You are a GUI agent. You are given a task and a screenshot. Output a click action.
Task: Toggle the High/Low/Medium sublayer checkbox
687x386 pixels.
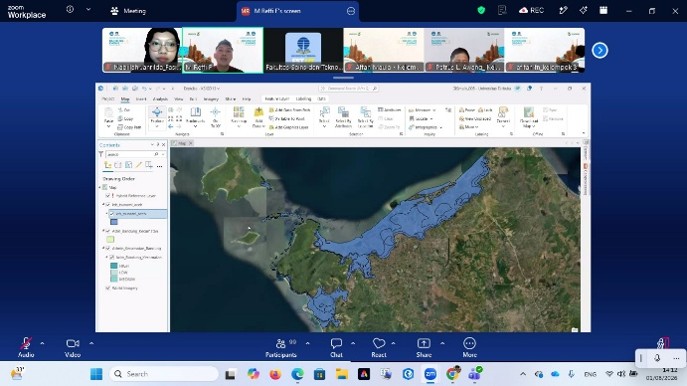[x=112, y=257]
